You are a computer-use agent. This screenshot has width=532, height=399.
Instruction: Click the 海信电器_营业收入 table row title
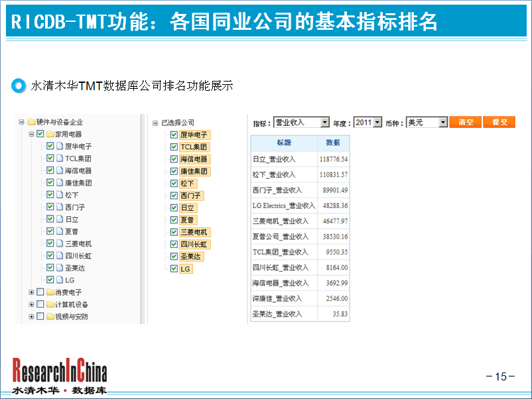(281, 283)
